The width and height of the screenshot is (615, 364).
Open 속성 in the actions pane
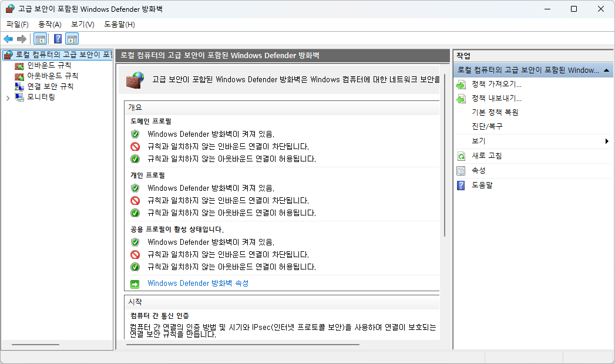[479, 170]
